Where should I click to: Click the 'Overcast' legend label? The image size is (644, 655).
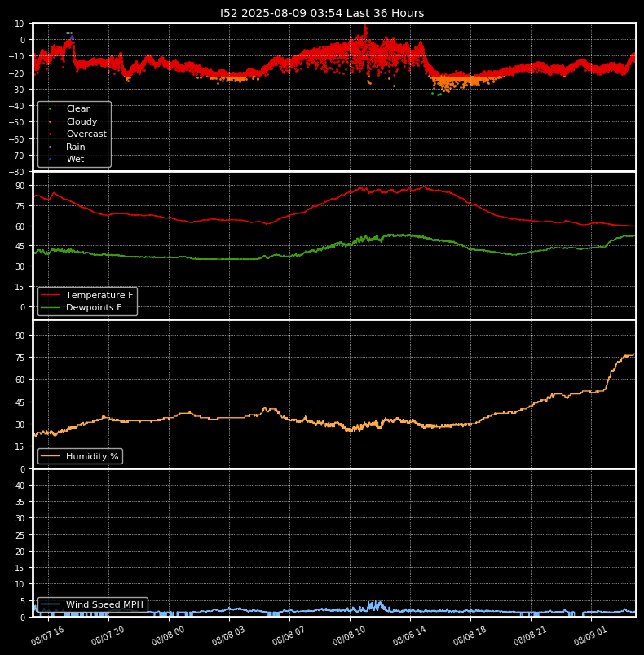click(x=86, y=134)
